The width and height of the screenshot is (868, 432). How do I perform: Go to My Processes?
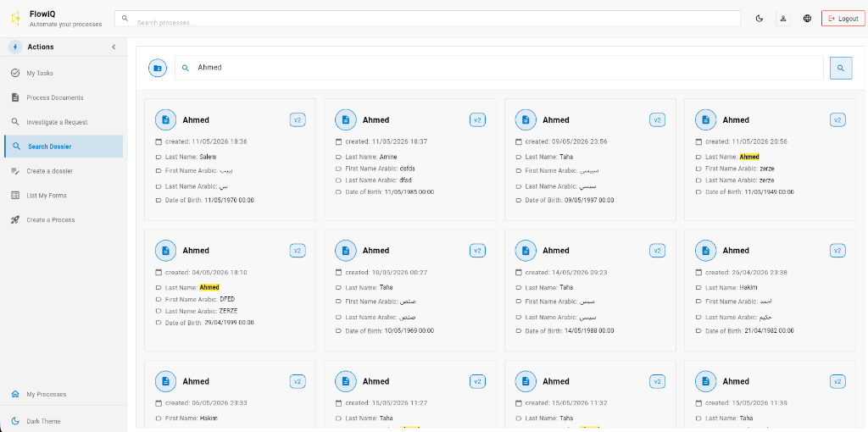(64, 395)
